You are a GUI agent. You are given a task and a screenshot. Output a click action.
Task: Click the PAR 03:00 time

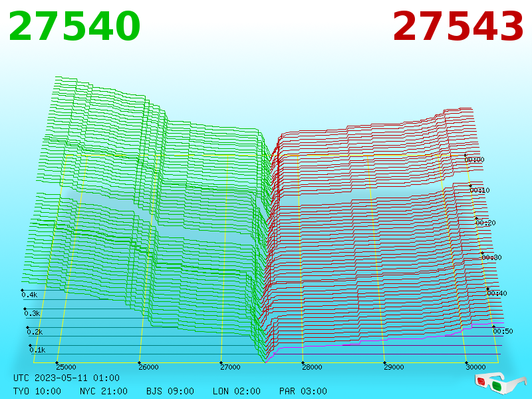(x=303, y=391)
